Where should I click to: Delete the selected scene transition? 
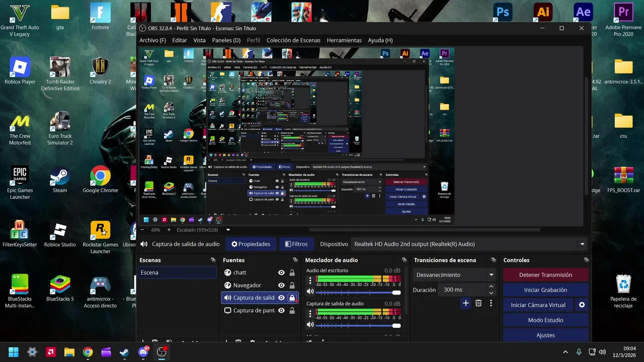[478, 303]
